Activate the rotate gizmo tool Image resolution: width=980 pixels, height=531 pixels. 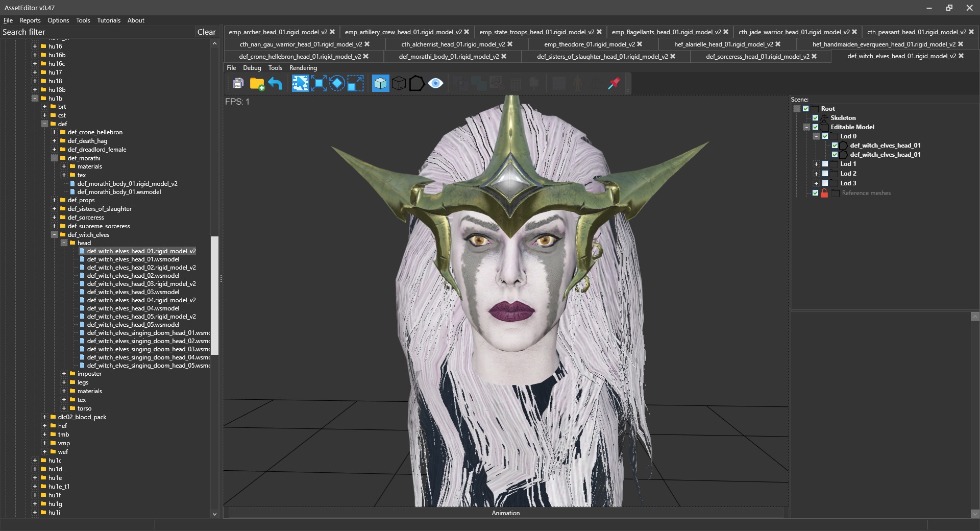point(337,83)
